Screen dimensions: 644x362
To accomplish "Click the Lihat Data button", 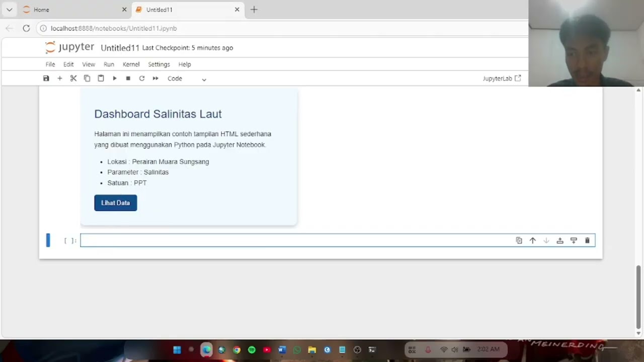I will [x=116, y=203].
